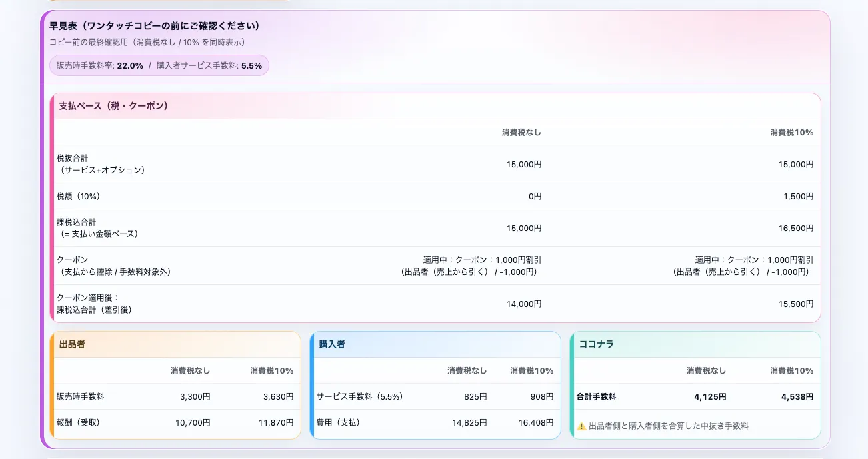
Task: Click the 税額(10%) row label
Action: [x=79, y=197]
